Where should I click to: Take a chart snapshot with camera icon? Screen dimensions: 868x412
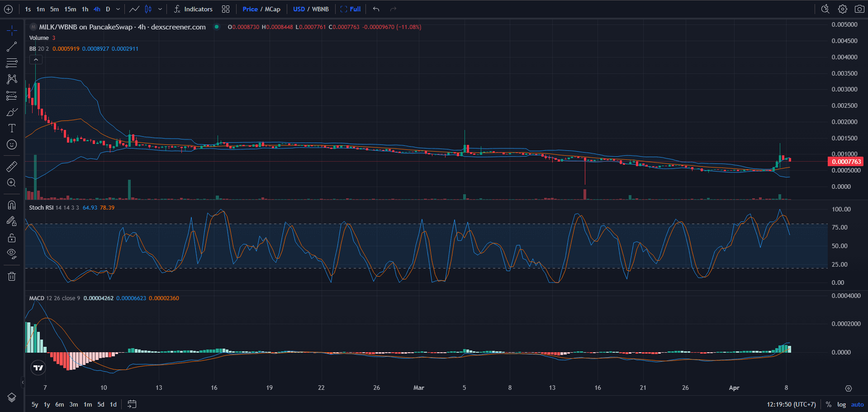(859, 9)
